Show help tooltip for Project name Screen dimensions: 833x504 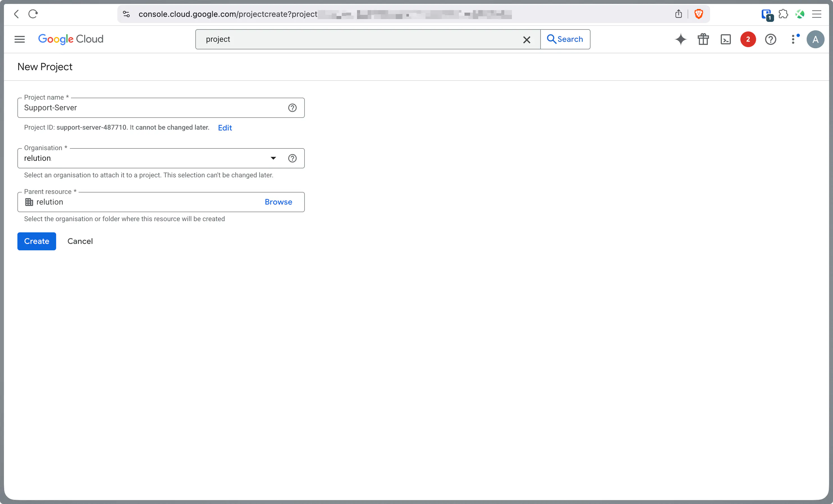292,108
